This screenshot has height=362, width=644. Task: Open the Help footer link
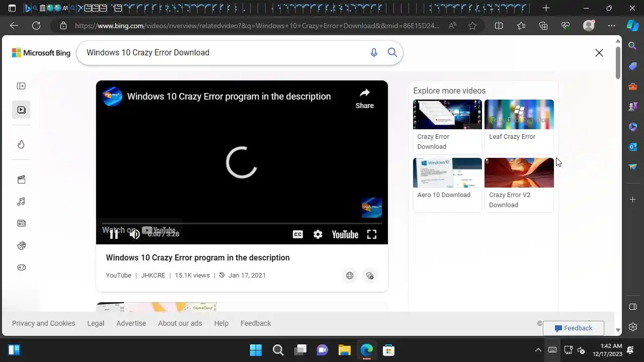pos(221,323)
